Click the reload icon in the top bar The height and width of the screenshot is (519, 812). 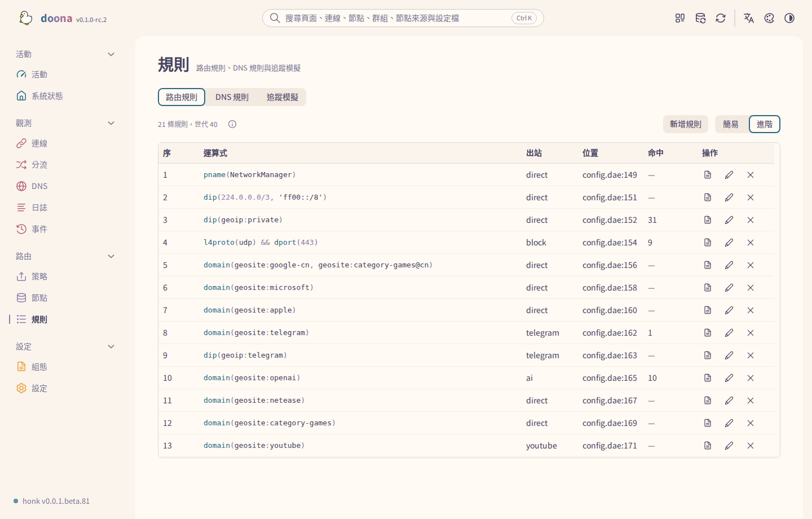tap(721, 18)
